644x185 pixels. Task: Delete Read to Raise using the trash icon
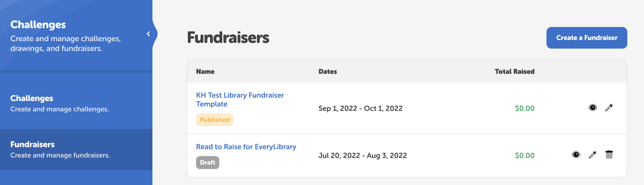click(609, 155)
